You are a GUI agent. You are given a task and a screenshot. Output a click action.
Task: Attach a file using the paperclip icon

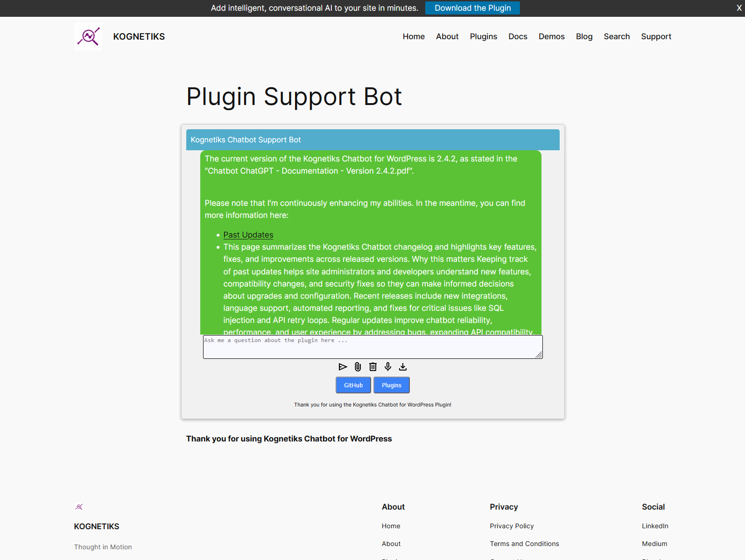(358, 367)
